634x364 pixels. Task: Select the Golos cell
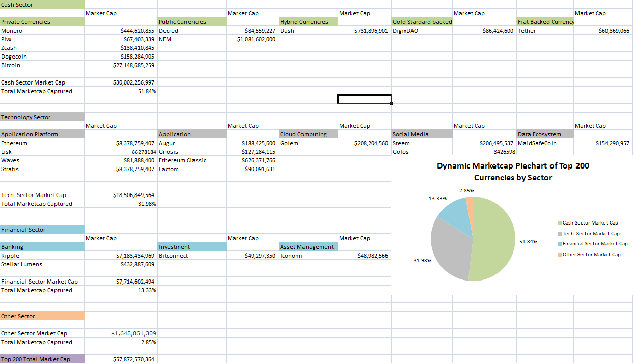422,152
